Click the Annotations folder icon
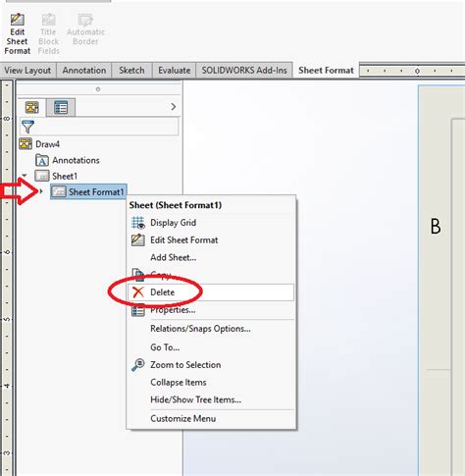465x476 pixels. (x=42, y=160)
